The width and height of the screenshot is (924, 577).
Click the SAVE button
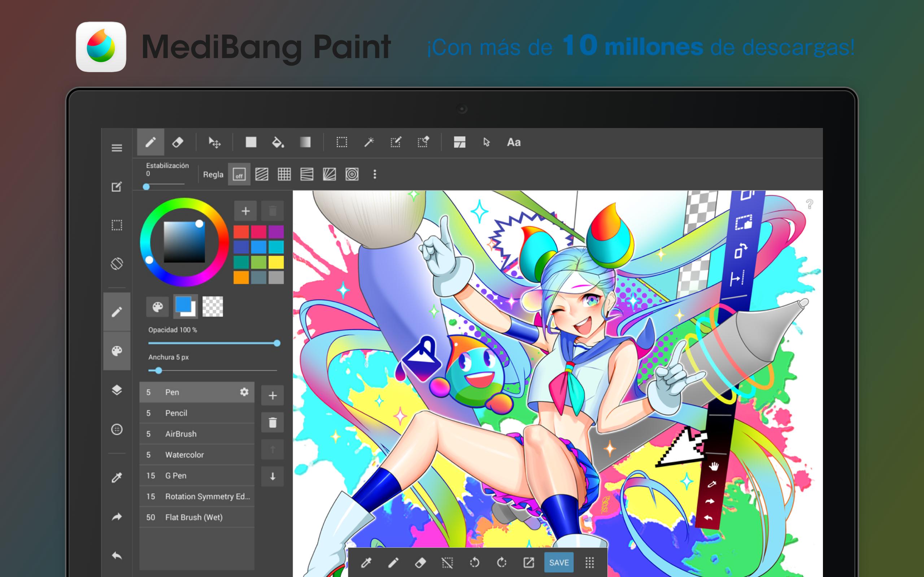559,563
